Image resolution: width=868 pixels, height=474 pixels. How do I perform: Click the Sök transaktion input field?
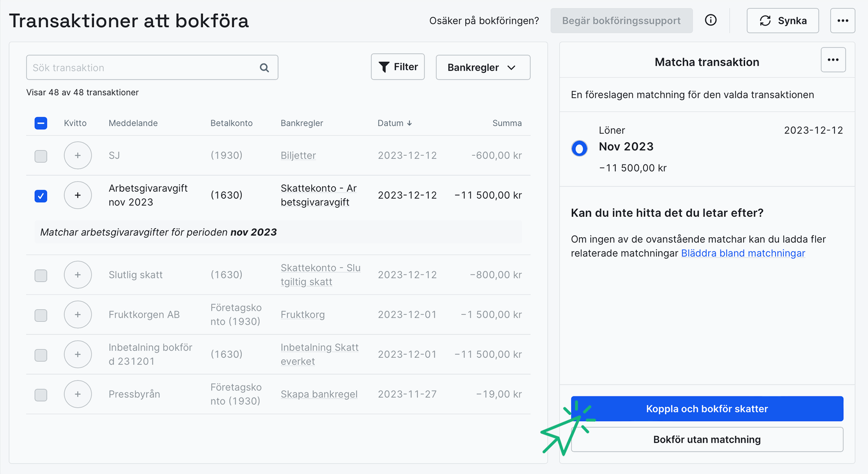(130, 68)
